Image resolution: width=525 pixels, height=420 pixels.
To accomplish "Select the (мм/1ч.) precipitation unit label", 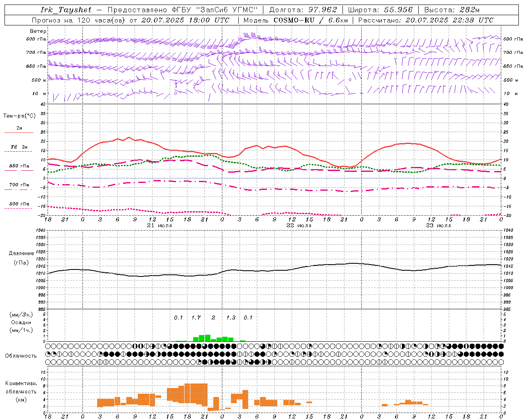I will click(x=21, y=330).
